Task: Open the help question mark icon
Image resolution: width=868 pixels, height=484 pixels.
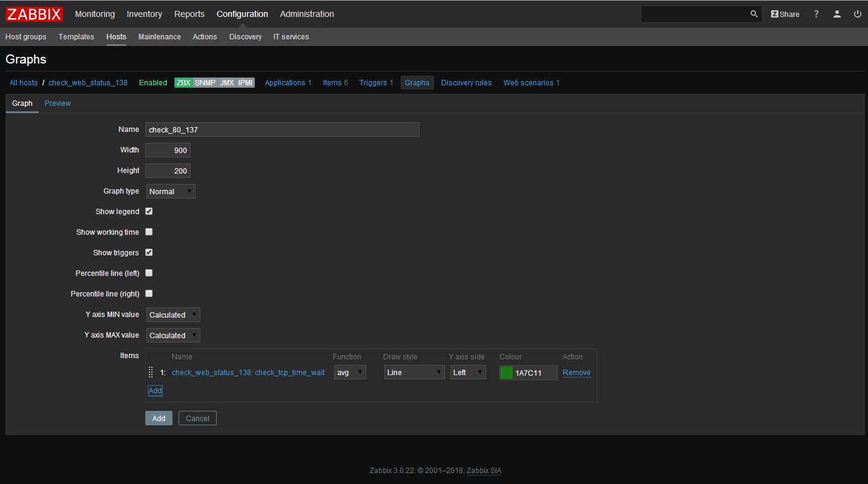Action: coord(817,14)
